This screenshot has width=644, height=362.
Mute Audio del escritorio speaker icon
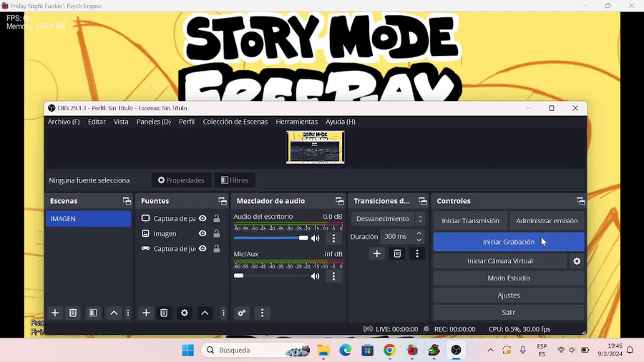(315, 238)
